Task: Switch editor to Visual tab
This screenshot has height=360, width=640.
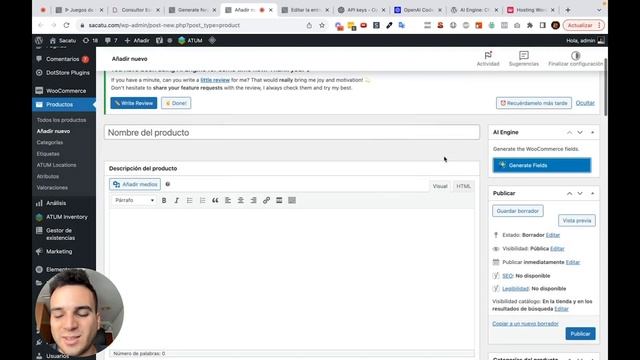Action: click(x=440, y=186)
